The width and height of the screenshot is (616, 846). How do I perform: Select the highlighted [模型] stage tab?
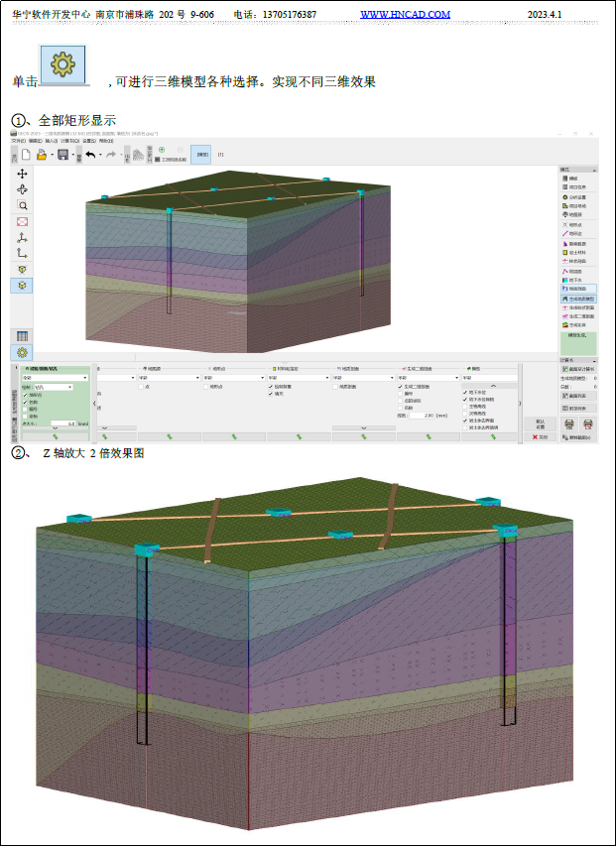tap(201, 155)
